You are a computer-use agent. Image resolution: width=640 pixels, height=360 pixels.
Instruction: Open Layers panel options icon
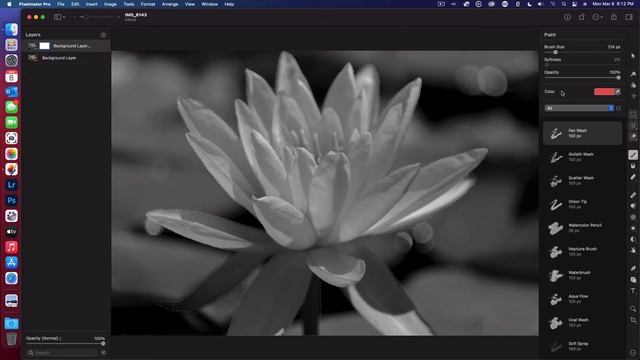point(103,35)
